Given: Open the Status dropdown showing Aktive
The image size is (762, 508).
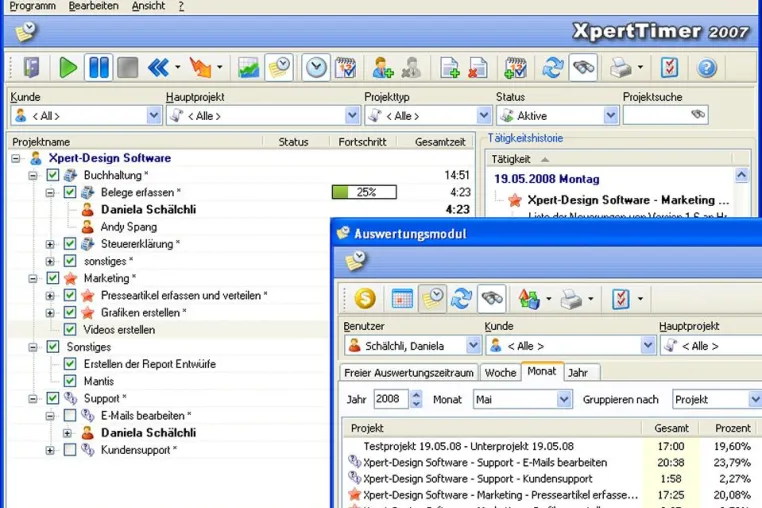Looking at the screenshot, I should 610,116.
